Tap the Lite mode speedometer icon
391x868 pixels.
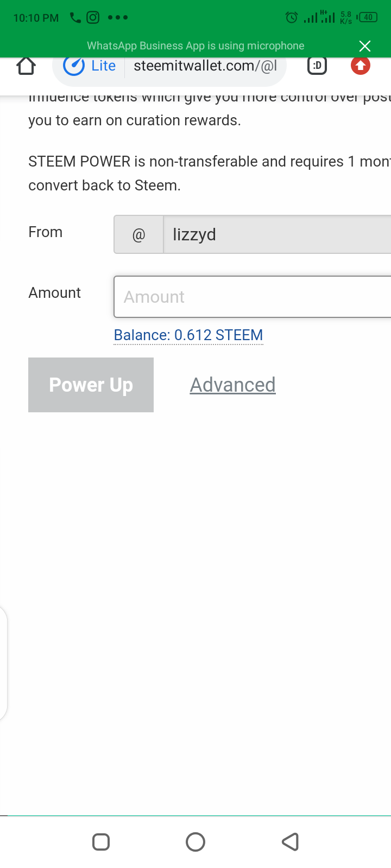point(74,66)
